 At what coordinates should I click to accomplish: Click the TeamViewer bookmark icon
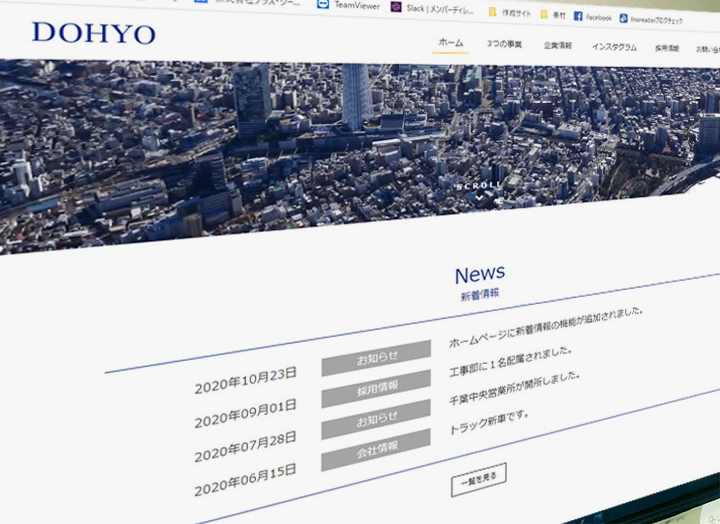point(322,4)
